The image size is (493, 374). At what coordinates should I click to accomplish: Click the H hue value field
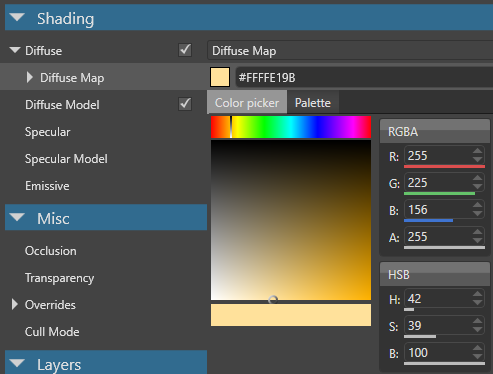[438, 299]
